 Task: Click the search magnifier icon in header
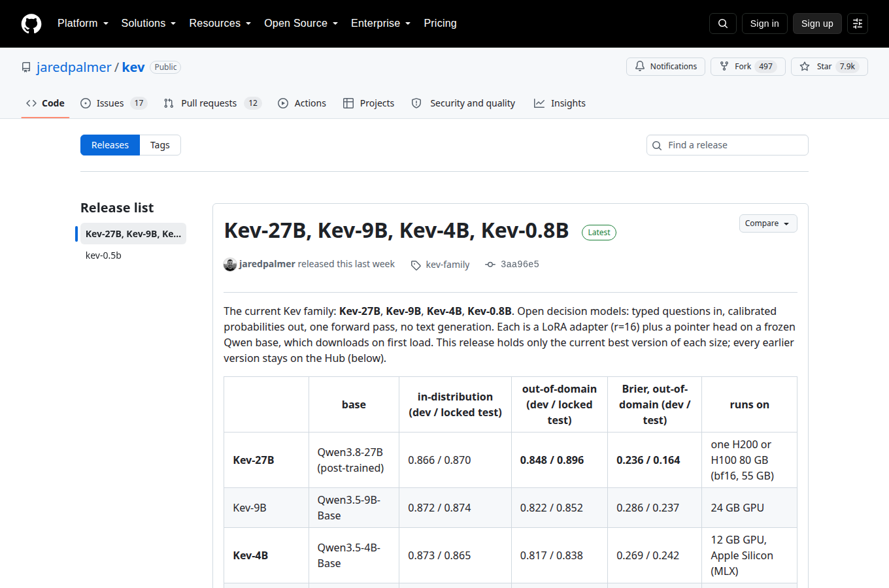pos(723,24)
